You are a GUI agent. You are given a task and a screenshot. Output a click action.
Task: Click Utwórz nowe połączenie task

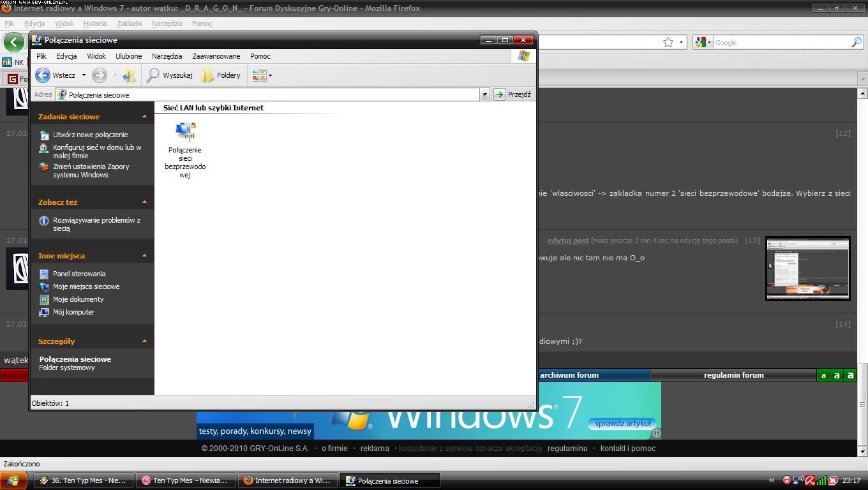point(90,135)
